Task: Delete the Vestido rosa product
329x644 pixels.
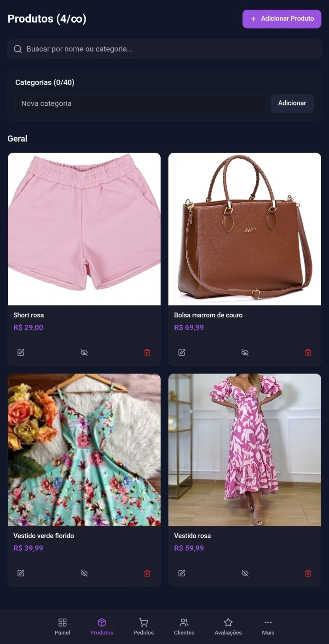Action: (308, 573)
